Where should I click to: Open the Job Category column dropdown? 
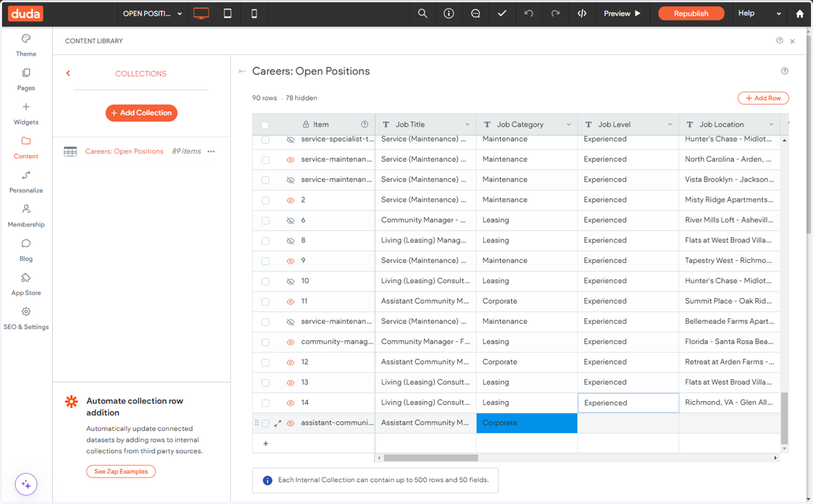pyautogui.click(x=568, y=125)
